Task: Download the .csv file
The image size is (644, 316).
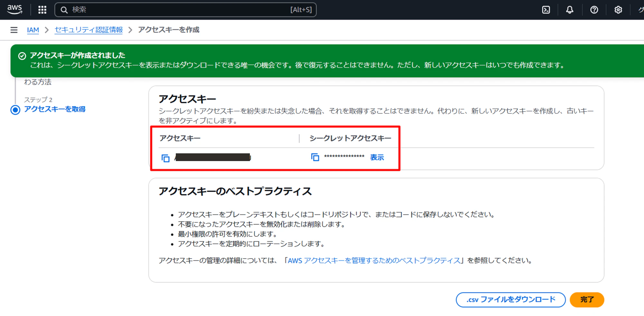Action: click(x=511, y=300)
